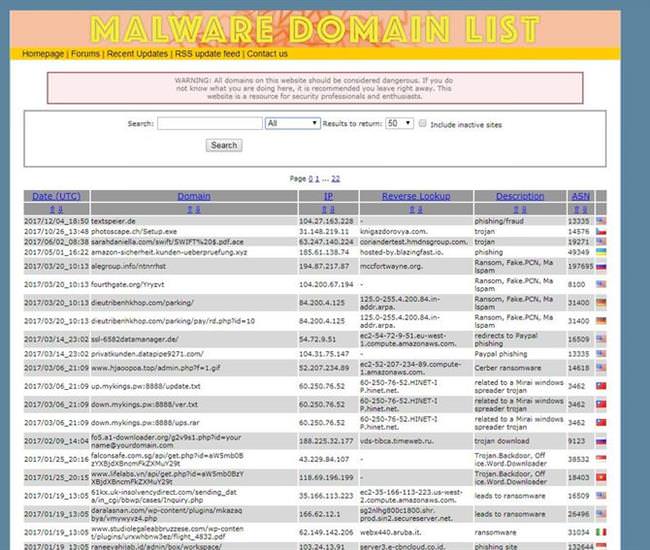Select reverse lookup hosted-by.blazingfast.io.
The image size is (650, 550).
tap(401, 252)
